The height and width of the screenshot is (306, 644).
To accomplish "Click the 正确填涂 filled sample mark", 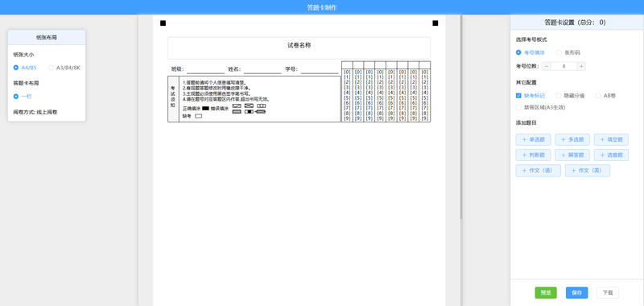I will 205,109.
